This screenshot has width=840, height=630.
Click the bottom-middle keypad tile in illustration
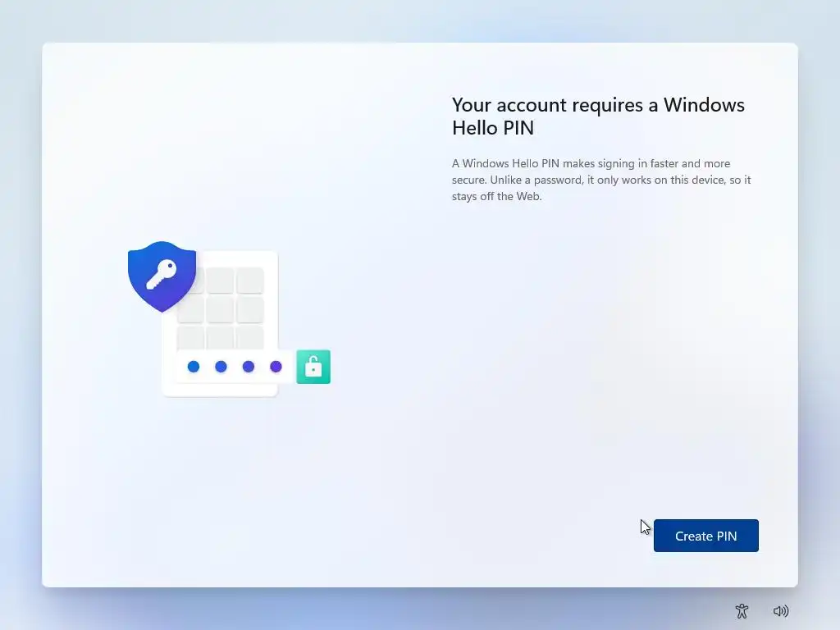pyautogui.click(x=220, y=338)
